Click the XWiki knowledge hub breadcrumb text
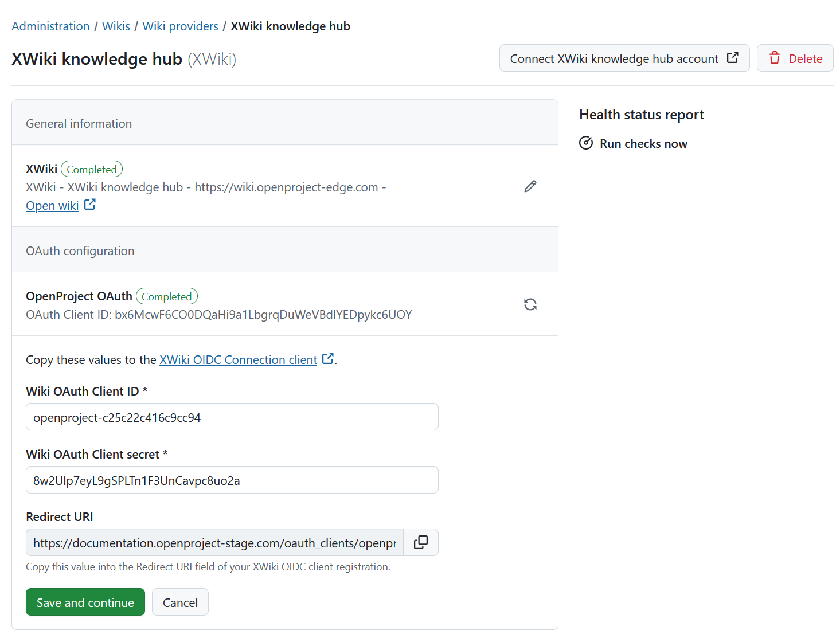840x642 pixels. [290, 26]
